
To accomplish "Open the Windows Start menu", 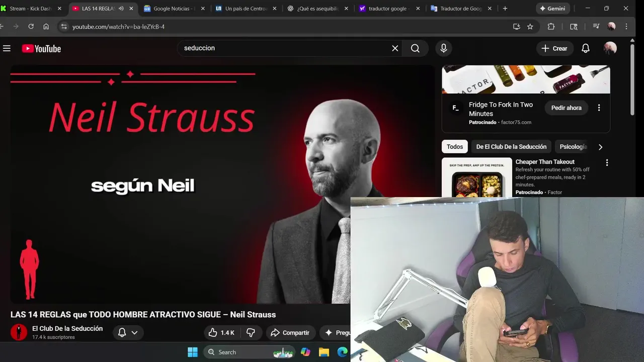I will click(193, 352).
